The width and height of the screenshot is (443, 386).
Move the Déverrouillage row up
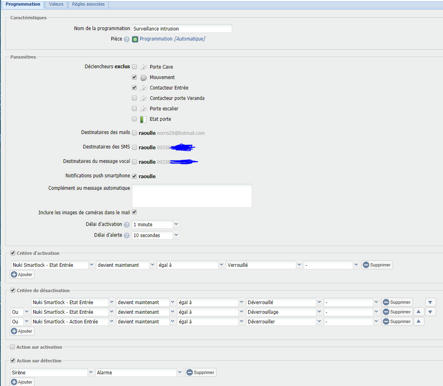pyautogui.click(x=419, y=312)
